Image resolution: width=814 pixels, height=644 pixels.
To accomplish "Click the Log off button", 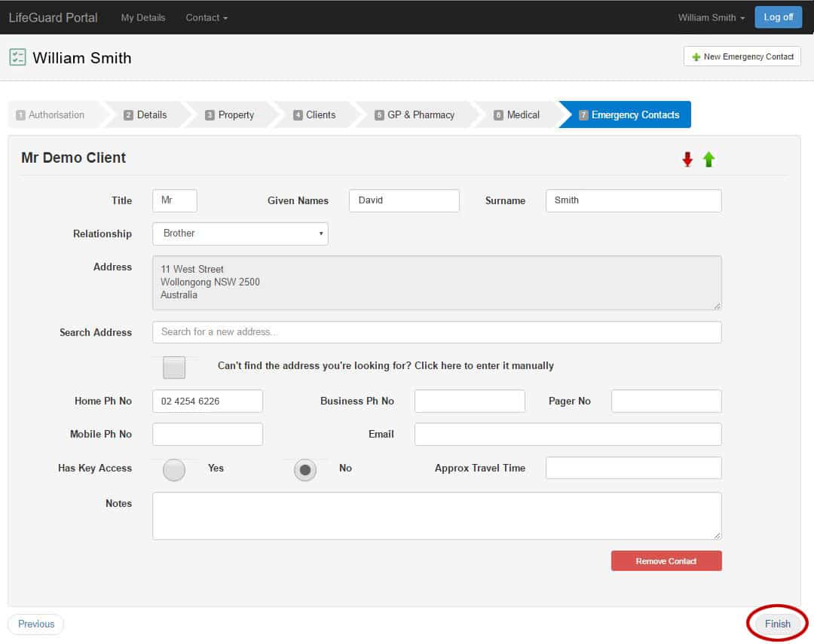I will point(778,17).
